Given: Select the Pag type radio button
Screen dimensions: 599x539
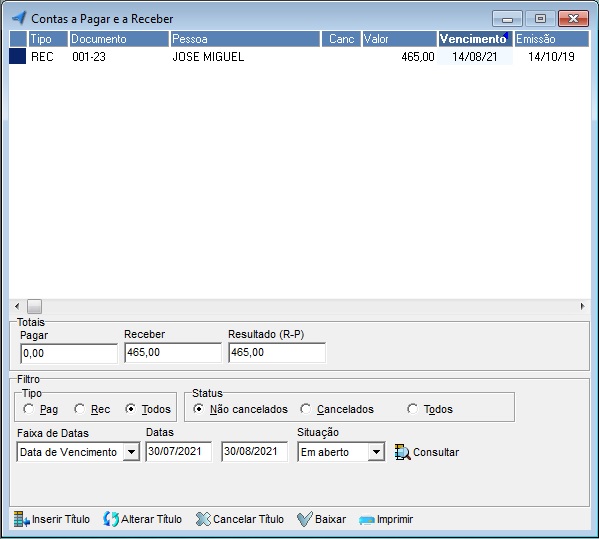Looking at the screenshot, I should pyautogui.click(x=28, y=409).
